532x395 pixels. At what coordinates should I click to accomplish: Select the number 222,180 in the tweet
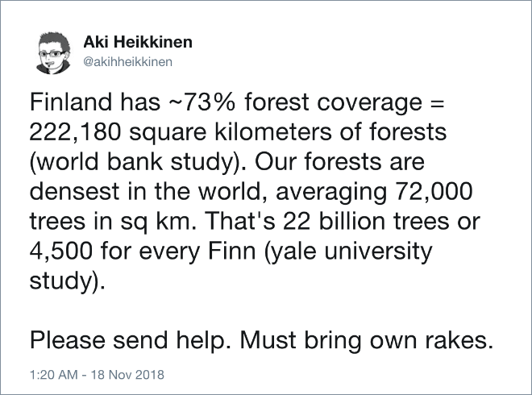tap(75, 132)
